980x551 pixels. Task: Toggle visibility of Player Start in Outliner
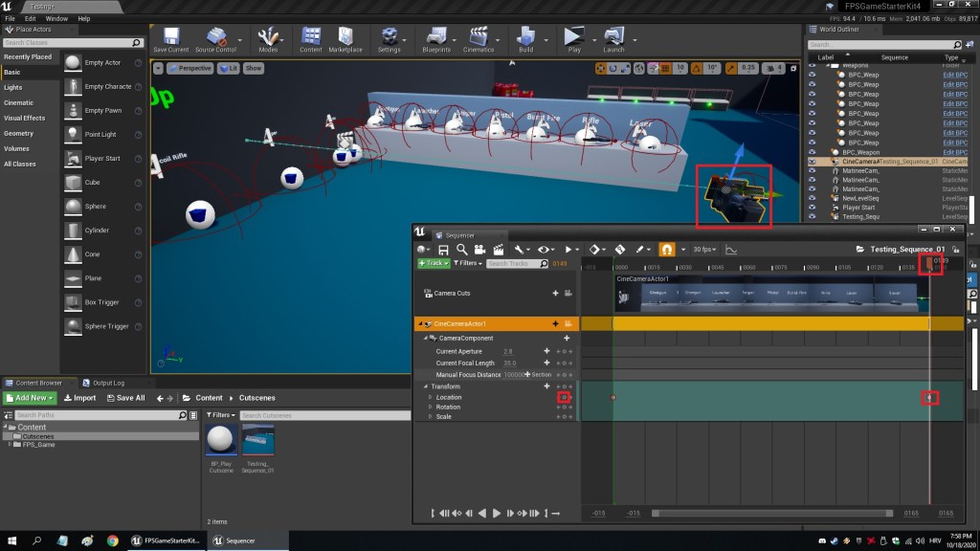tap(813, 207)
